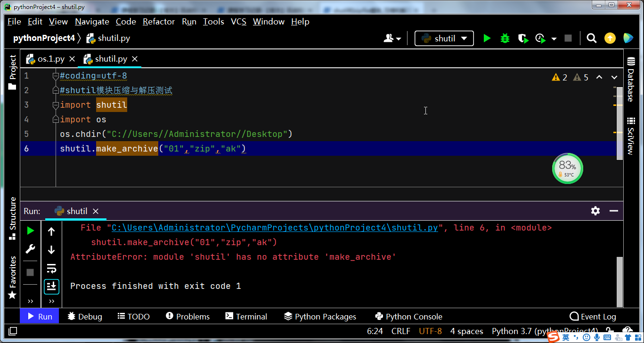This screenshot has width=644, height=343.
Task: Select pythonProject4 breadcrumb
Action: click(x=44, y=38)
